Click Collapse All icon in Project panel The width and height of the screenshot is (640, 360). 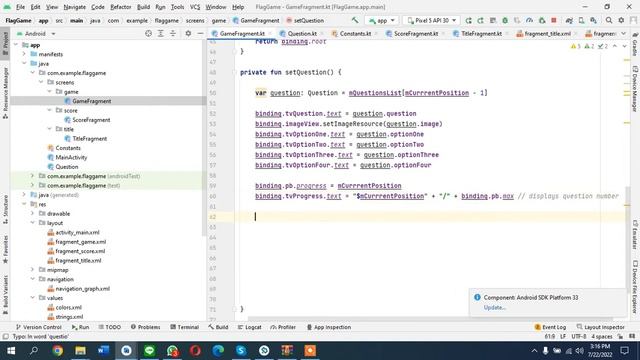173,33
